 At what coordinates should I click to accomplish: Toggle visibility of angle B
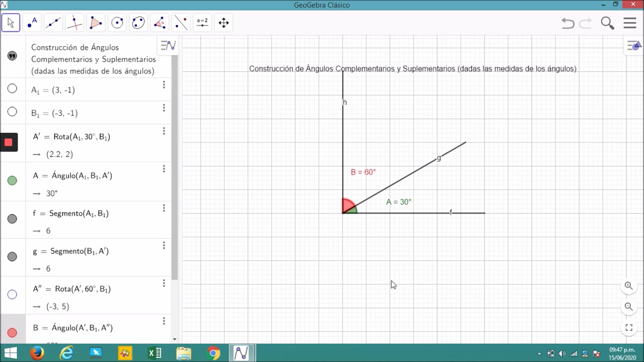[x=12, y=333]
